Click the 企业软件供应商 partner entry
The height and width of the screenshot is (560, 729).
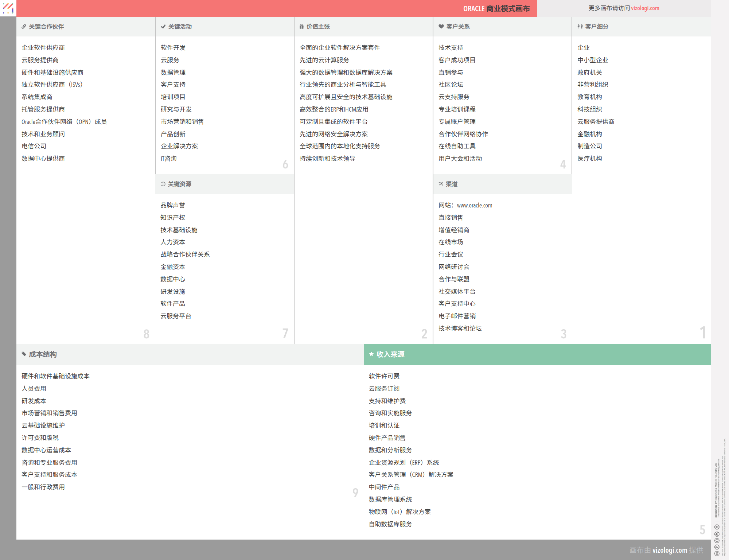click(43, 48)
